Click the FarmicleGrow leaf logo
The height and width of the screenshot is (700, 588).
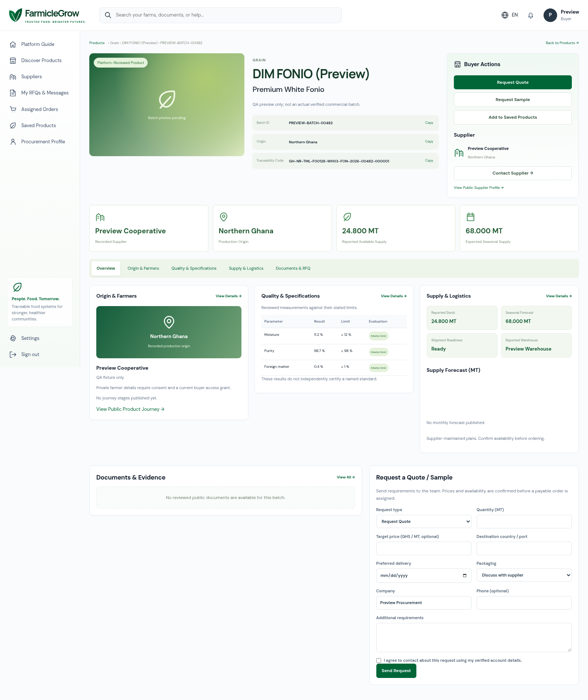point(15,15)
